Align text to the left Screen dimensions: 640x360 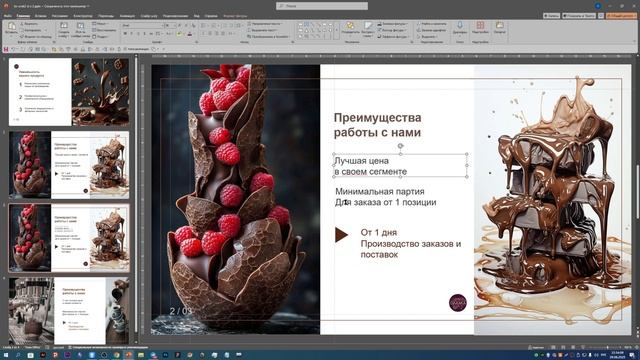coord(204,33)
